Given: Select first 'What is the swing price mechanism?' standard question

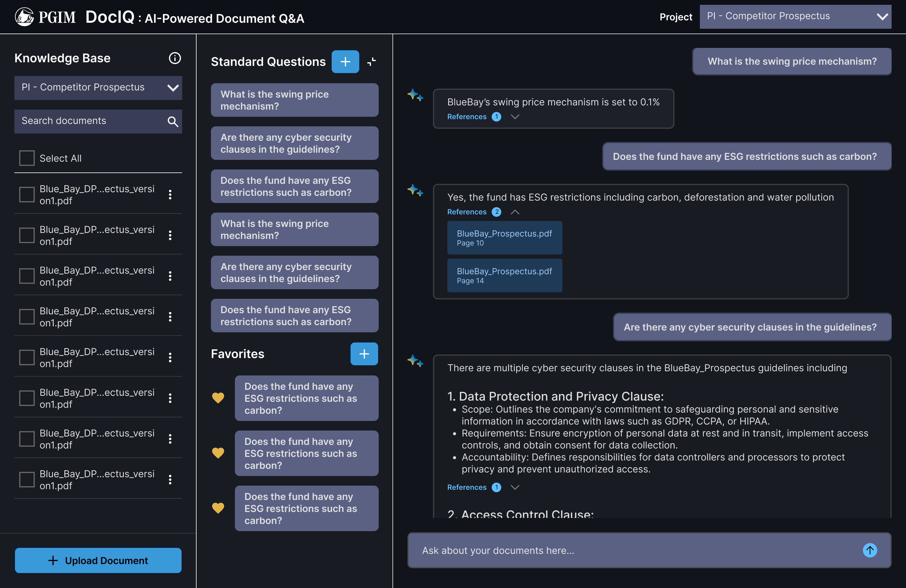Looking at the screenshot, I should [x=295, y=100].
